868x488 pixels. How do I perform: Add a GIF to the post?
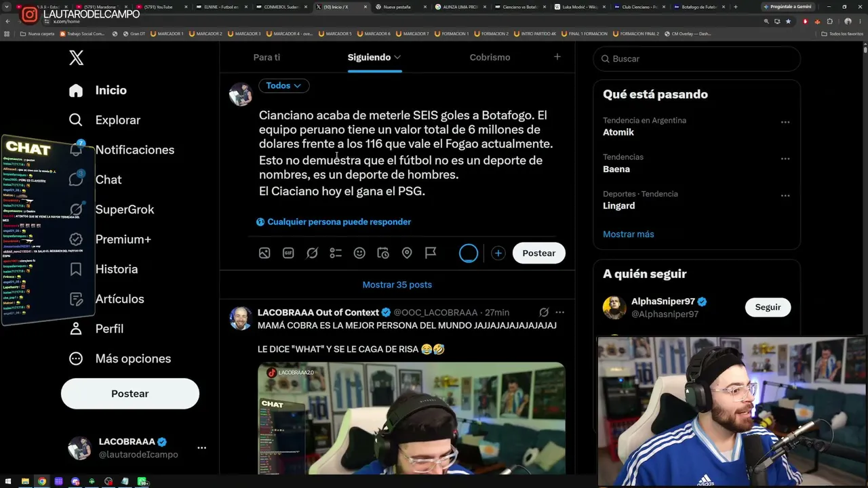(x=288, y=253)
